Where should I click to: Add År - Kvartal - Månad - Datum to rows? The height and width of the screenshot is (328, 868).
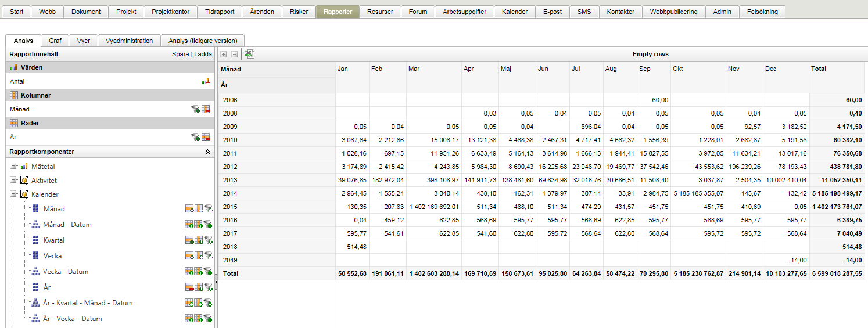(189, 302)
